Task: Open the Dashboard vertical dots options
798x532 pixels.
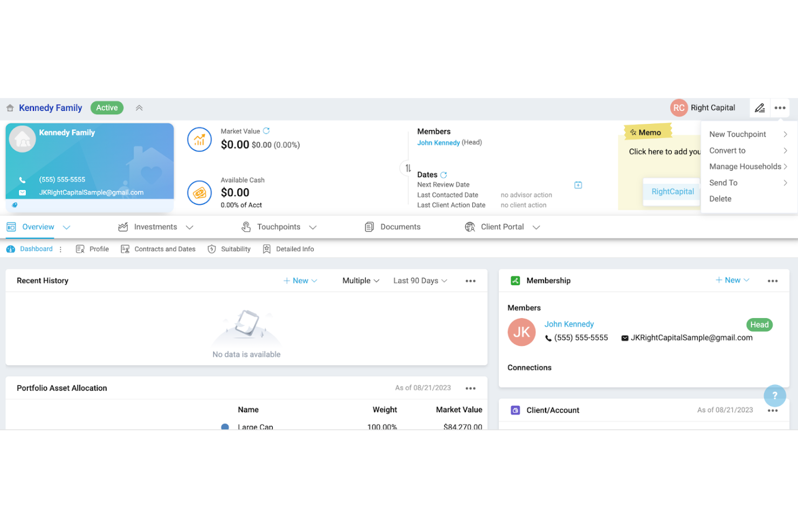Action: point(60,250)
